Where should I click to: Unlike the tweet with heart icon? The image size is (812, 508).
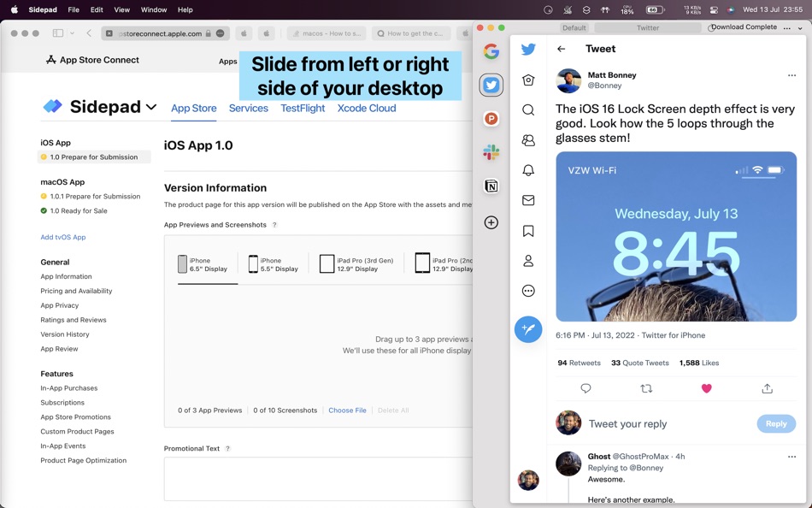coord(706,388)
